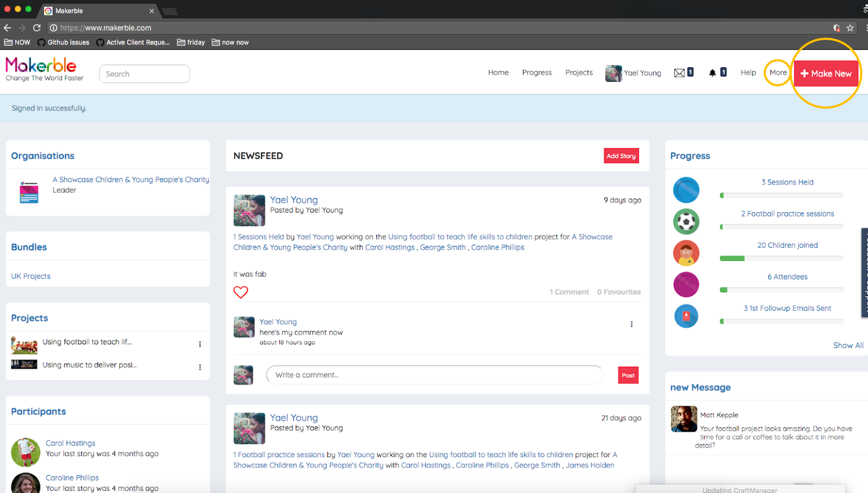Viewport: 868px width, 493px height.
Task: Open the UK Projects bundle link
Action: [31, 276]
